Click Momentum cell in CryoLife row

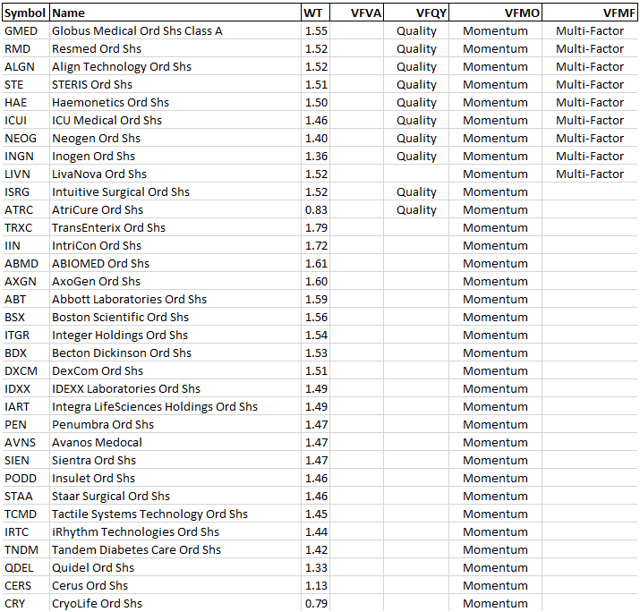click(x=495, y=603)
